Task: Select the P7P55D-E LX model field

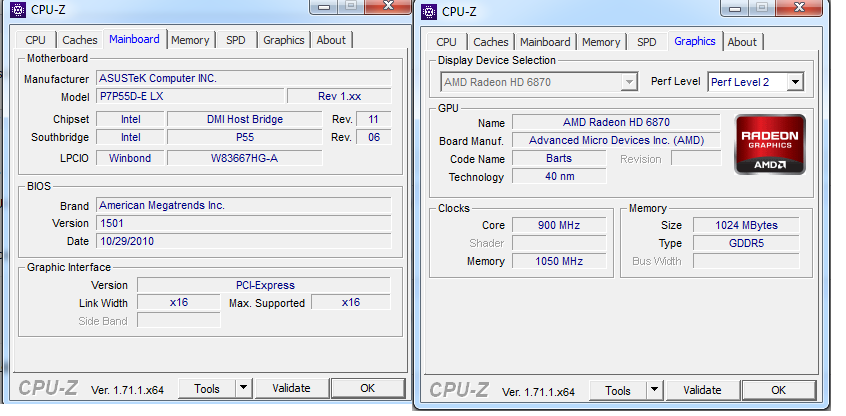Action: (x=190, y=97)
